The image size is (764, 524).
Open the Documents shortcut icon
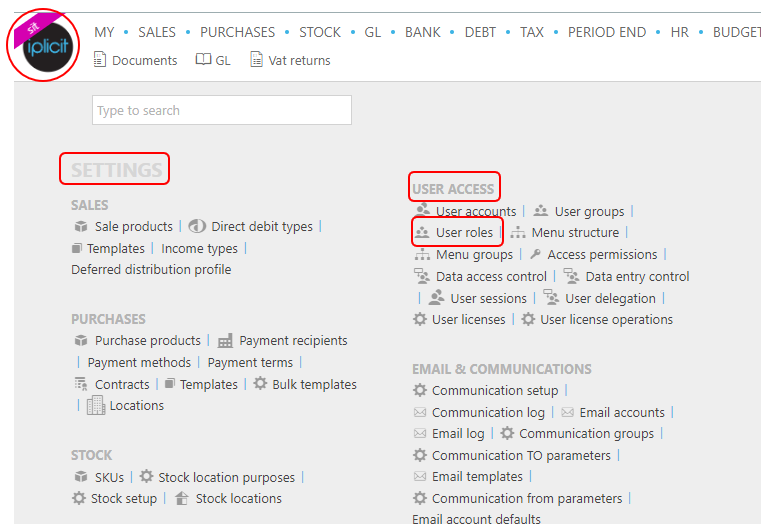(100, 60)
